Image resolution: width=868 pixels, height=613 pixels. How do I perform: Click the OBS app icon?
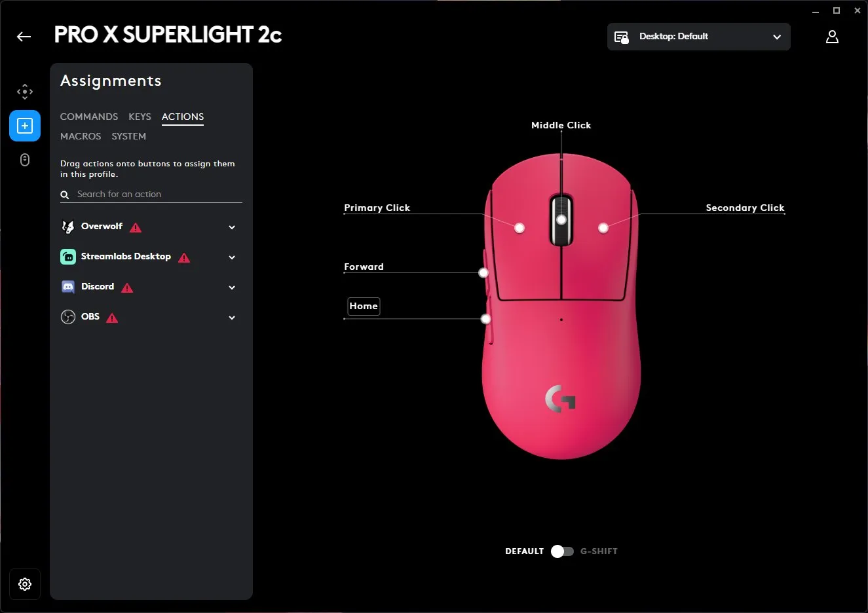tap(68, 316)
